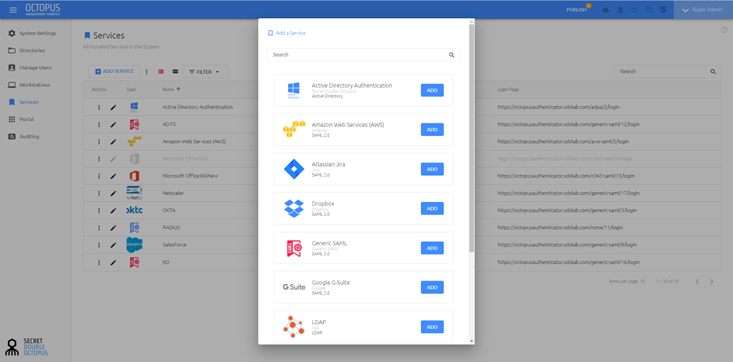The height and width of the screenshot is (362, 733).
Task: Click login URL for Netscaler row
Action: coord(568,194)
